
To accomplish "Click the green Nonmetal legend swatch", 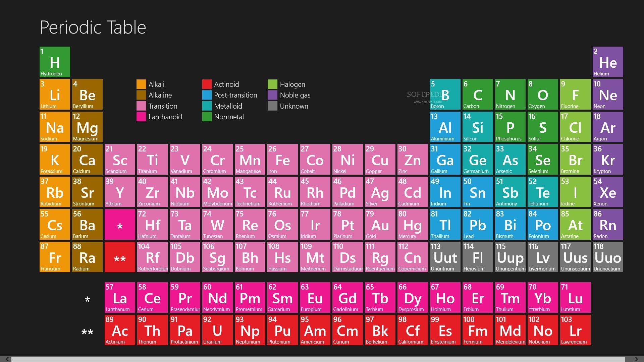I will [207, 117].
